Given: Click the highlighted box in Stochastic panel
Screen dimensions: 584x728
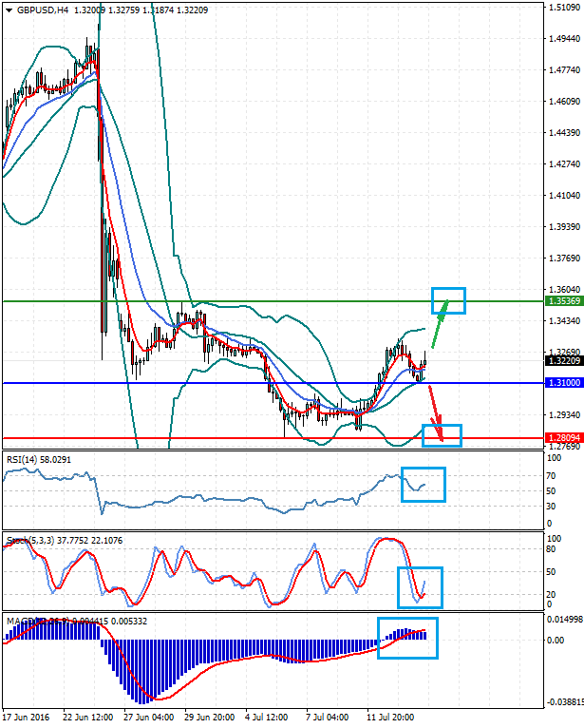Looking at the screenshot, I should click(420, 587).
